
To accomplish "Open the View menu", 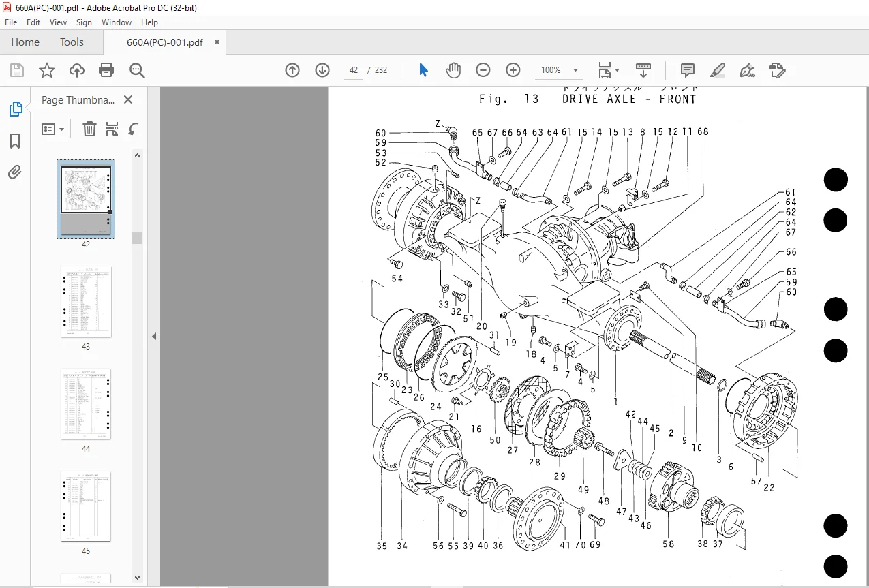I will pyautogui.click(x=58, y=22).
